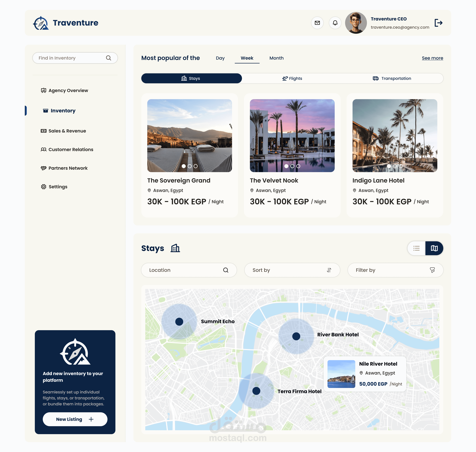Click the Traventure CEO profile avatar
Screen dimensions: 476x452
coord(356,23)
